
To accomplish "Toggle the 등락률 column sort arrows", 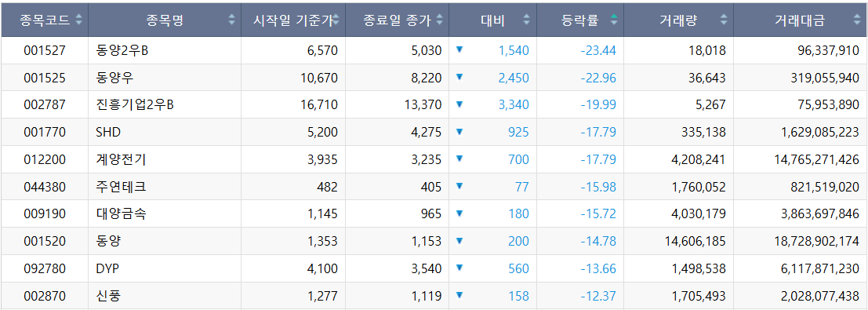I will coord(614,20).
